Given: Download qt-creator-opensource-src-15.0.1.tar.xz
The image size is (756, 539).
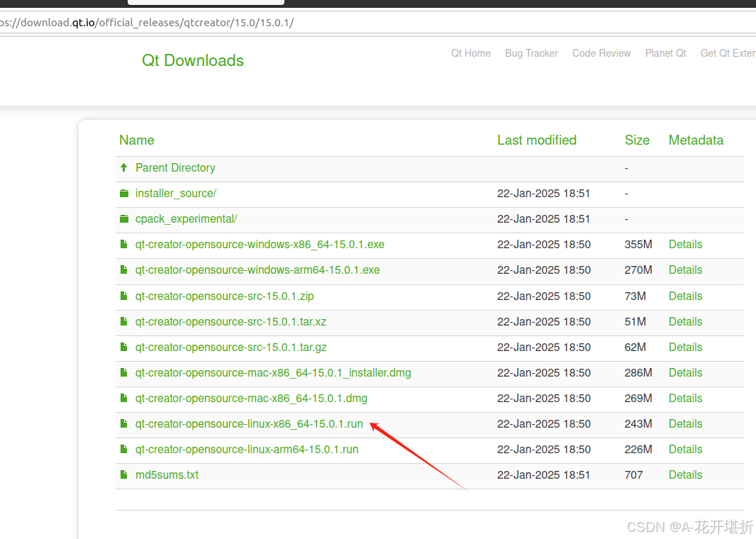Looking at the screenshot, I should point(230,321).
